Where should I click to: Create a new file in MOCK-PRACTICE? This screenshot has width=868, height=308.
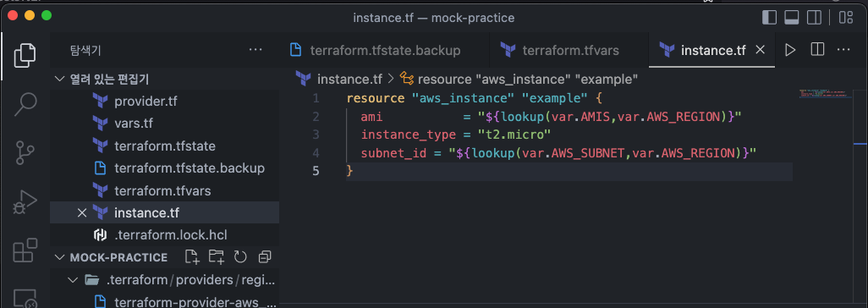click(x=191, y=256)
